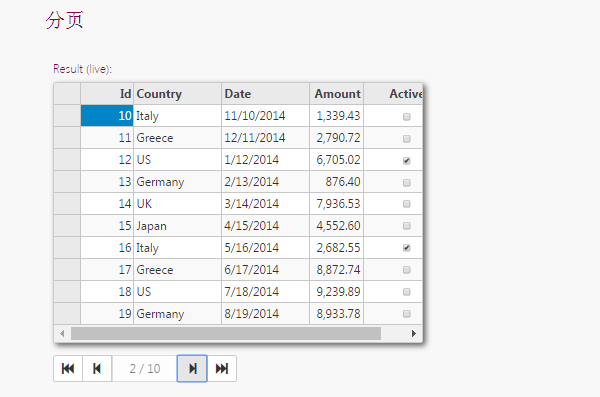Go to the previous page

[x=97, y=368]
